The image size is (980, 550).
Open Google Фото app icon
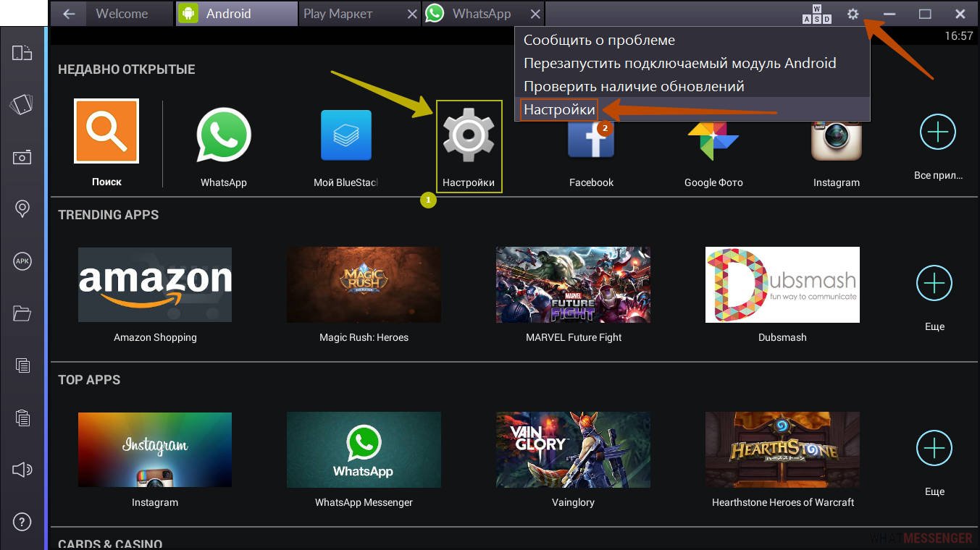point(713,137)
